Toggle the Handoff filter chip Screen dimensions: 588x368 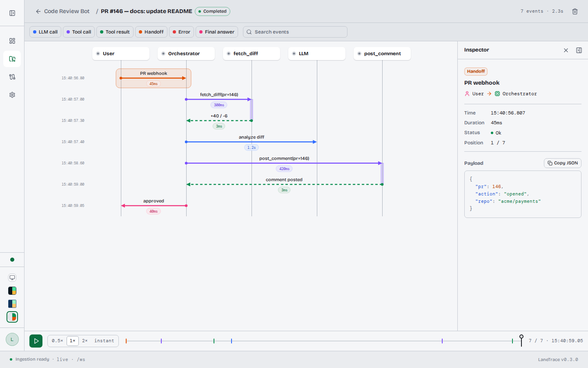point(151,32)
